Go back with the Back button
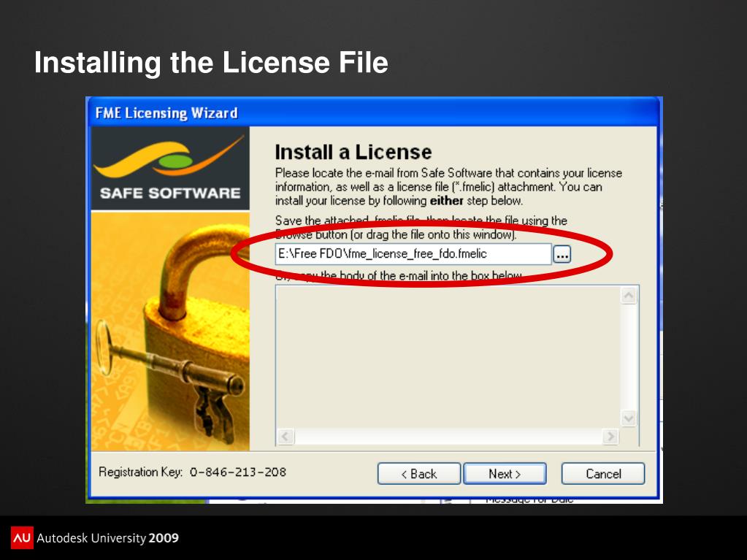 [x=419, y=474]
